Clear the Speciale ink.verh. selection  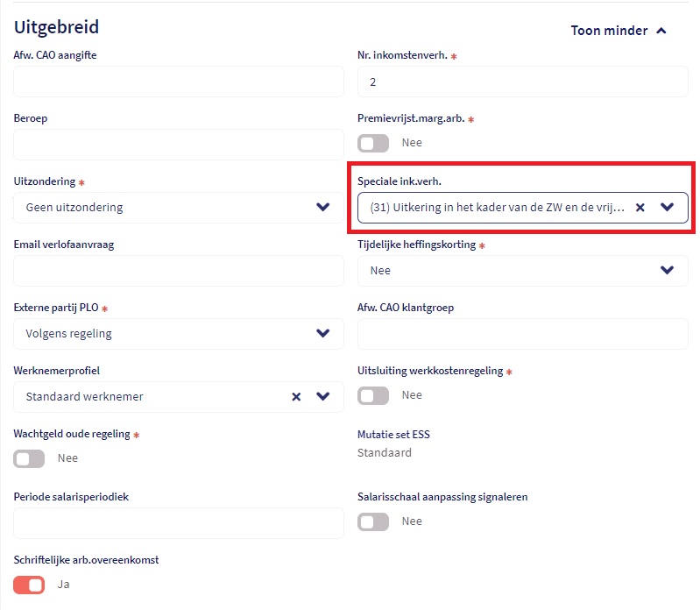point(640,208)
